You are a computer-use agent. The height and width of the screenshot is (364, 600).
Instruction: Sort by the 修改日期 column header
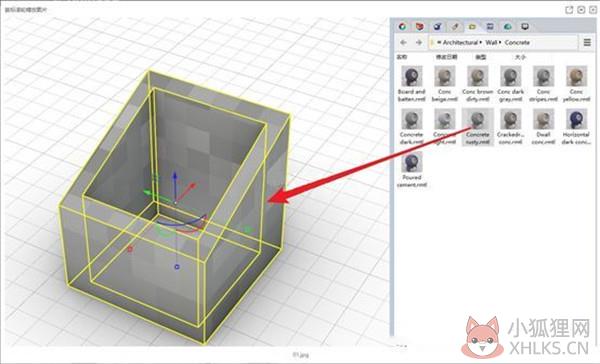pyautogui.click(x=446, y=57)
